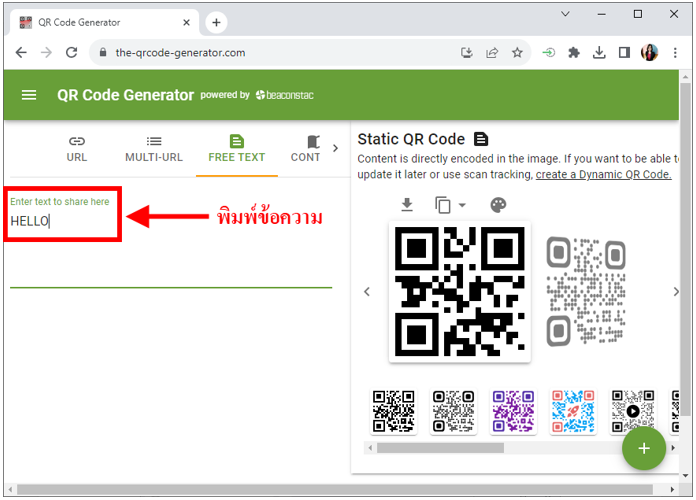This screenshot has height=500, width=696.
Task: Close the QR Code Generator tab
Action: tap(186, 22)
